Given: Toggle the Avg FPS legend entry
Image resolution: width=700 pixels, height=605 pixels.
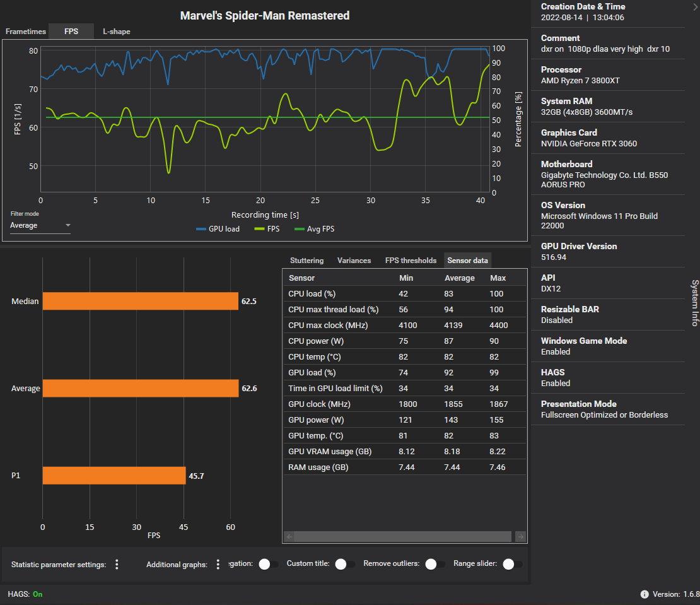Looking at the screenshot, I should point(314,229).
